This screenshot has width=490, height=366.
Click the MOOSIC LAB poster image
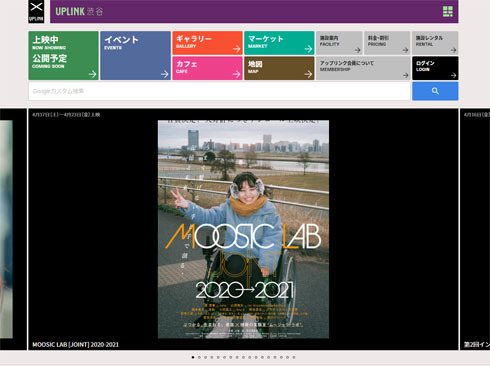243,229
